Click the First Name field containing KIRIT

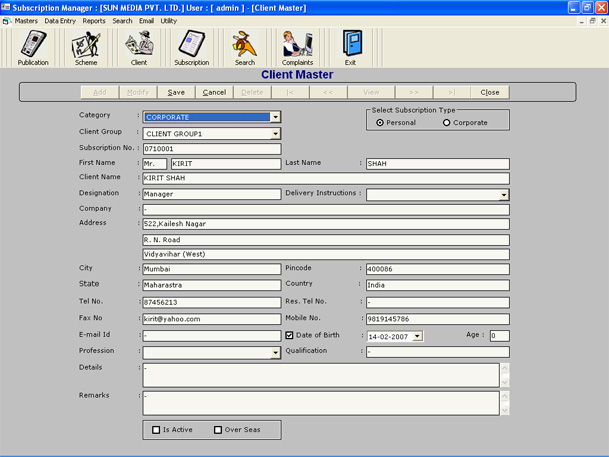tap(226, 164)
